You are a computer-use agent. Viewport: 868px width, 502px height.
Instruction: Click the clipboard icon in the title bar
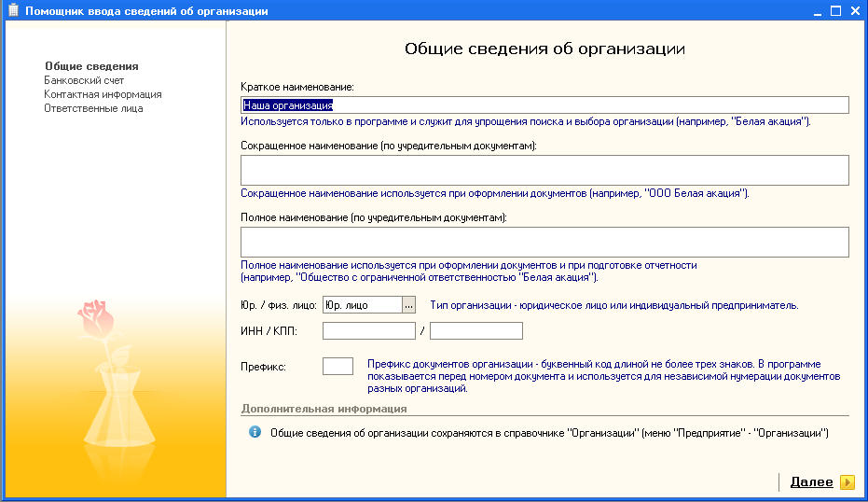point(12,11)
